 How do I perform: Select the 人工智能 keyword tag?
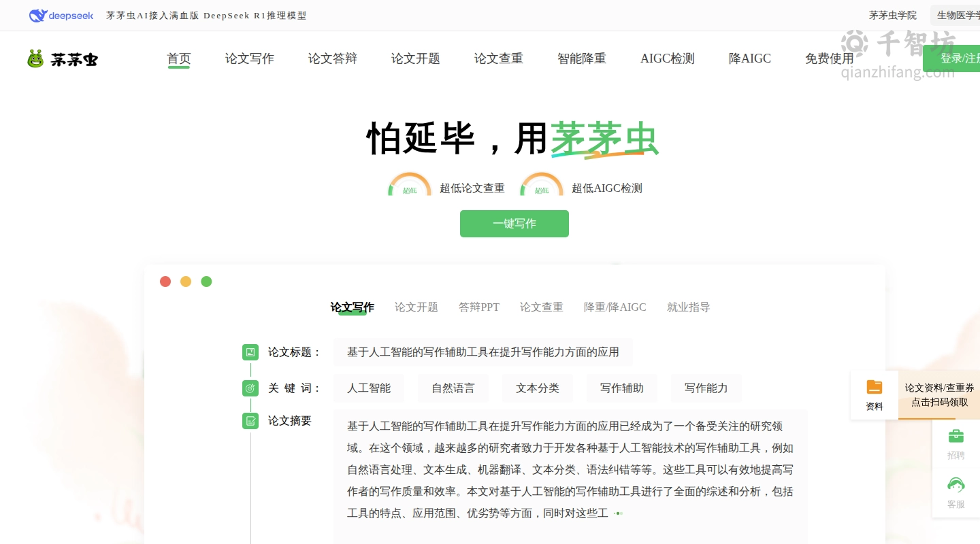[369, 388]
